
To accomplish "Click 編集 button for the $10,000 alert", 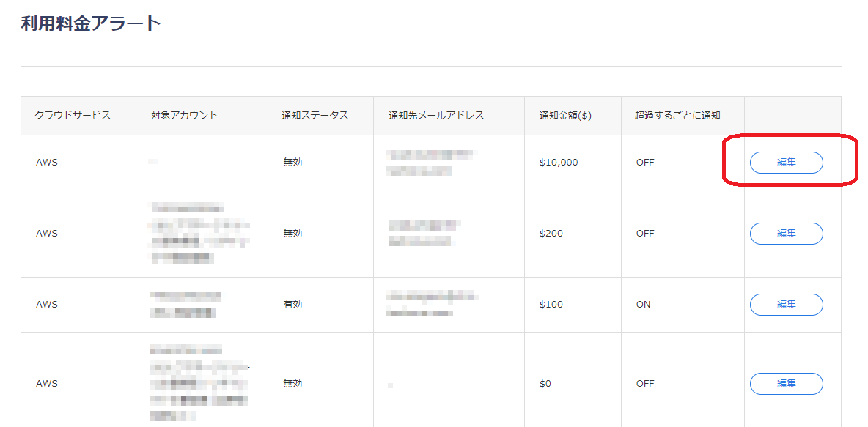I will coord(786,163).
